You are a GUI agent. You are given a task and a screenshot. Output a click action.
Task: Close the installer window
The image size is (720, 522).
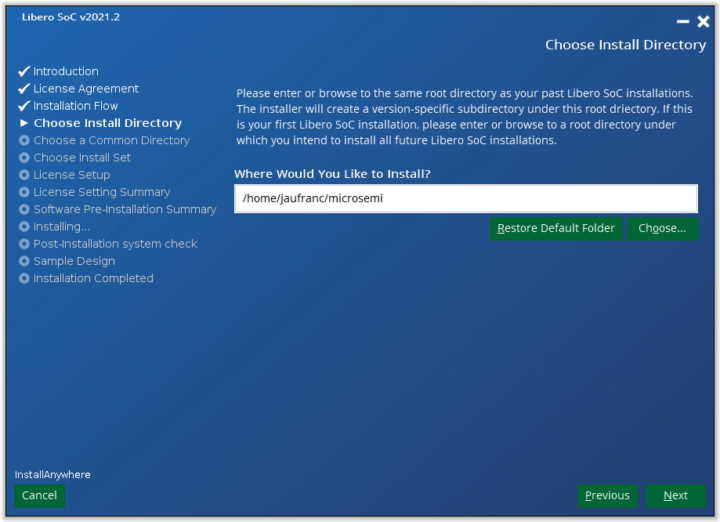pyautogui.click(x=703, y=22)
